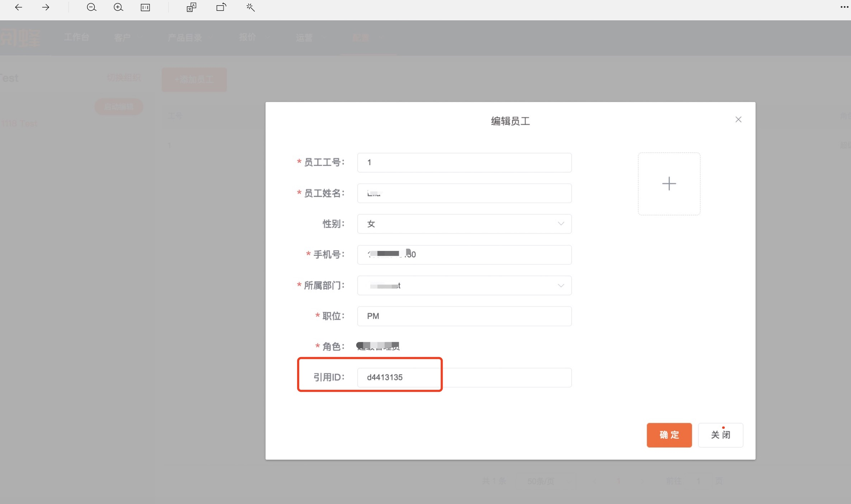Click the plus box to upload avatar

click(669, 184)
